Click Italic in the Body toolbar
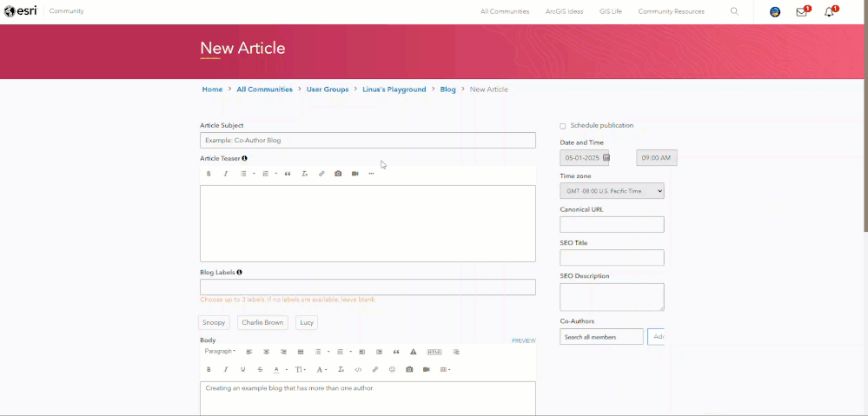This screenshot has width=868, height=416. (226, 369)
